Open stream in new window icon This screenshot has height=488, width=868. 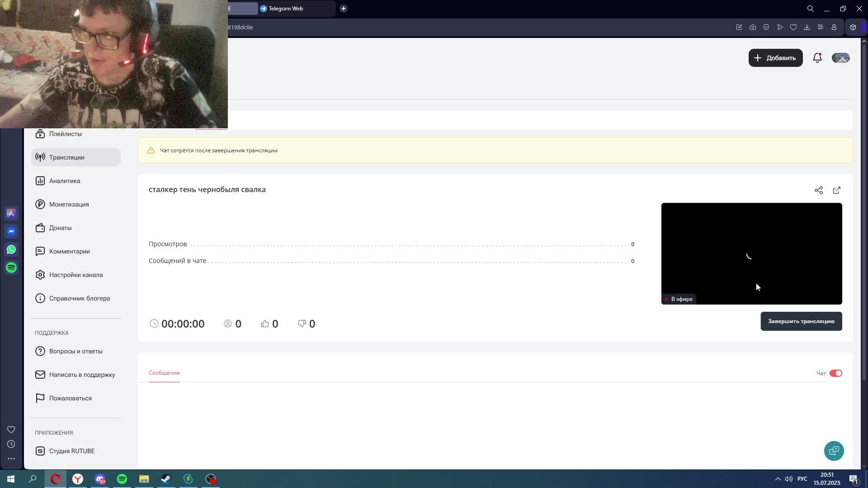(836, 190)
